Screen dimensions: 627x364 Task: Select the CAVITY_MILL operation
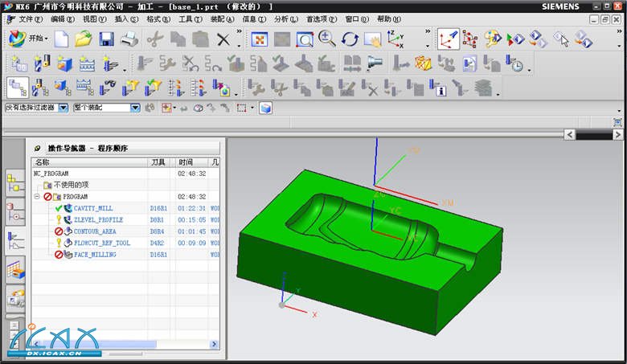point(93,208)
